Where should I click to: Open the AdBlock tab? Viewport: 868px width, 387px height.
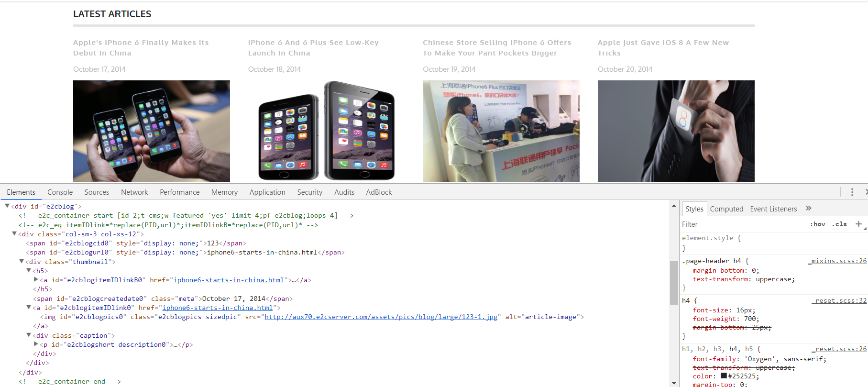[x=379, y=192]
